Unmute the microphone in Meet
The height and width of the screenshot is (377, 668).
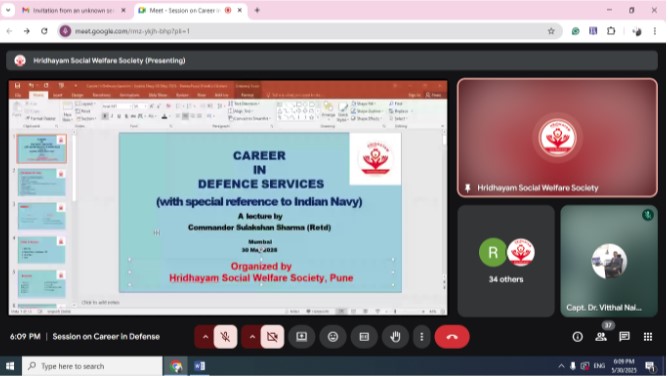pyautogui.click(x=225, y=337)
